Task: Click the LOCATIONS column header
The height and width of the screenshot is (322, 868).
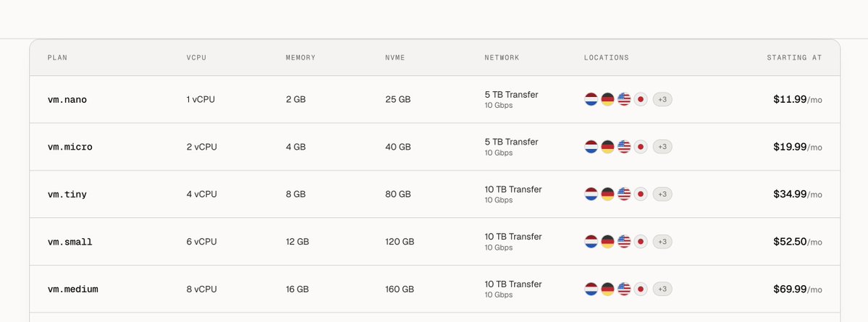Action: point(607,58)
